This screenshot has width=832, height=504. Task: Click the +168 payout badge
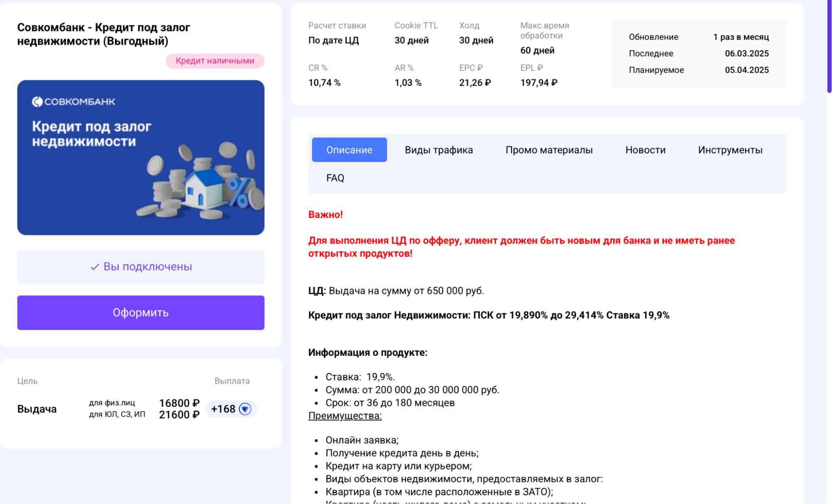(x=231, y=409)
